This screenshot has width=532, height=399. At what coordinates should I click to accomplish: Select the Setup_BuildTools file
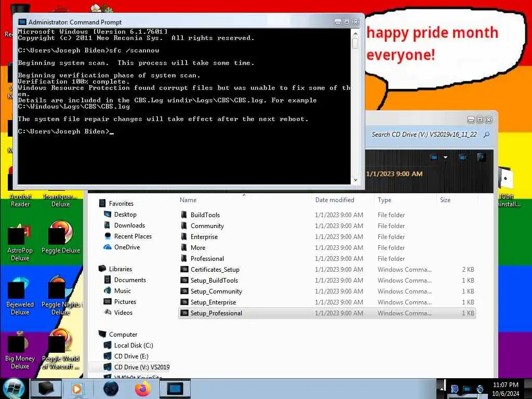[x=327, y=280]
